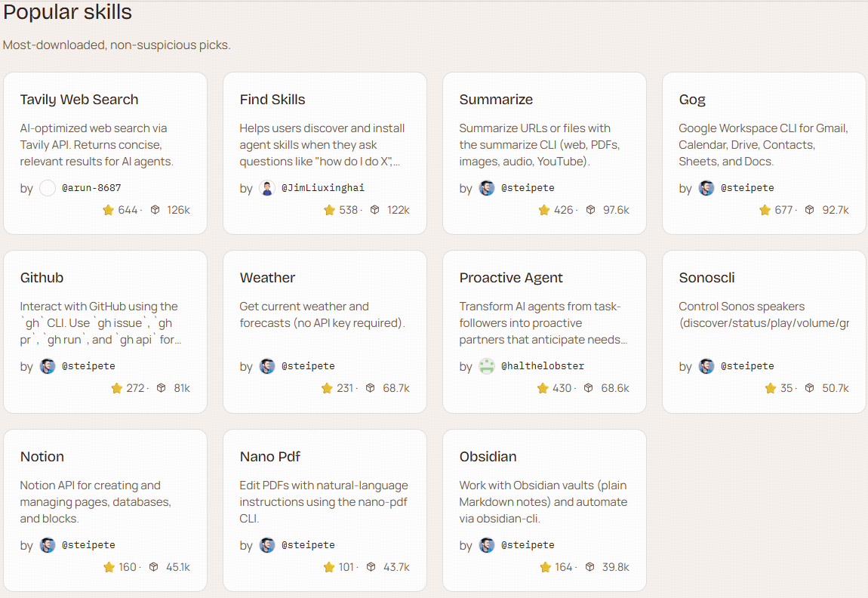The width and height of the screenshot is (868, 598).
Task: Click the @halthelobster lobster avatar icon
Action: (487, 366)
